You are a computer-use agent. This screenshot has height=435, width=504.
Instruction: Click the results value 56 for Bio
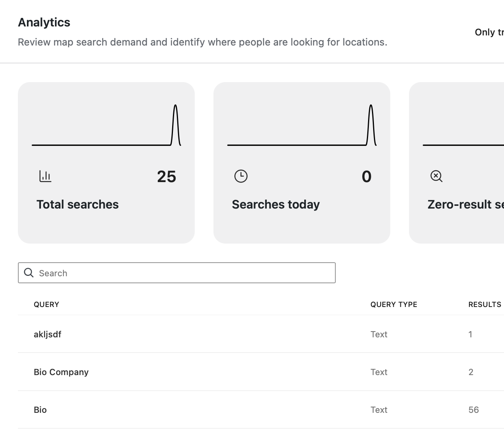click(473, 410)
